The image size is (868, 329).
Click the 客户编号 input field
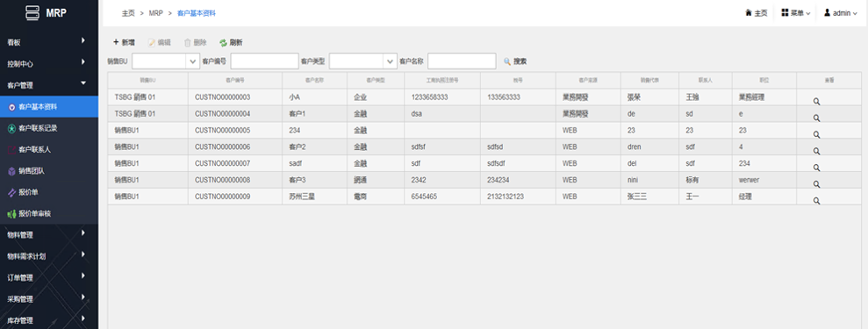tap(264, 61)
